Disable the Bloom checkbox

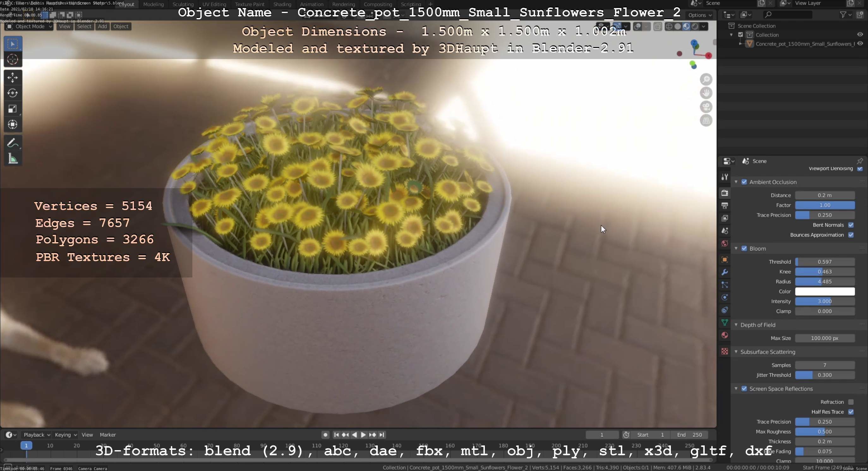[744, 248]
